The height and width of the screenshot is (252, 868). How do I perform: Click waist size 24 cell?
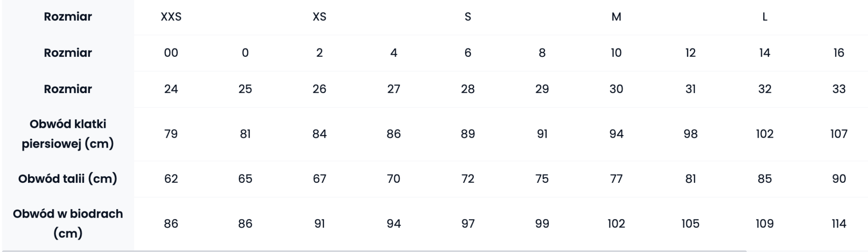click(171, 89)
